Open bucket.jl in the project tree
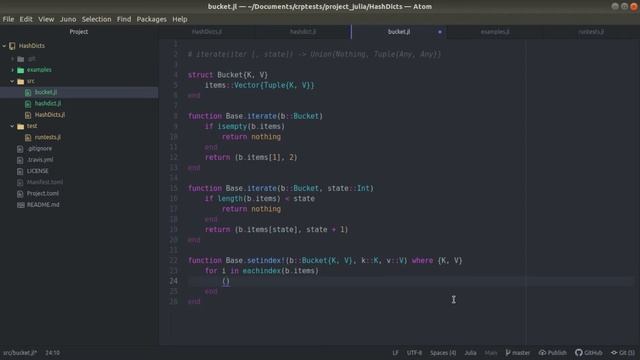Viewport: 640px width, 360px height. click(46, 92)
